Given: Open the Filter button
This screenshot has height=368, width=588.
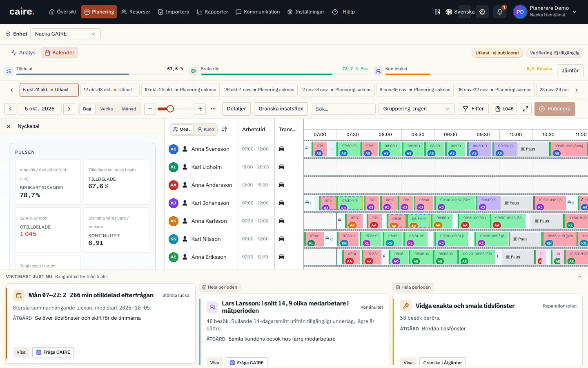Looking at the screenshot, I should tap(473, 109).
